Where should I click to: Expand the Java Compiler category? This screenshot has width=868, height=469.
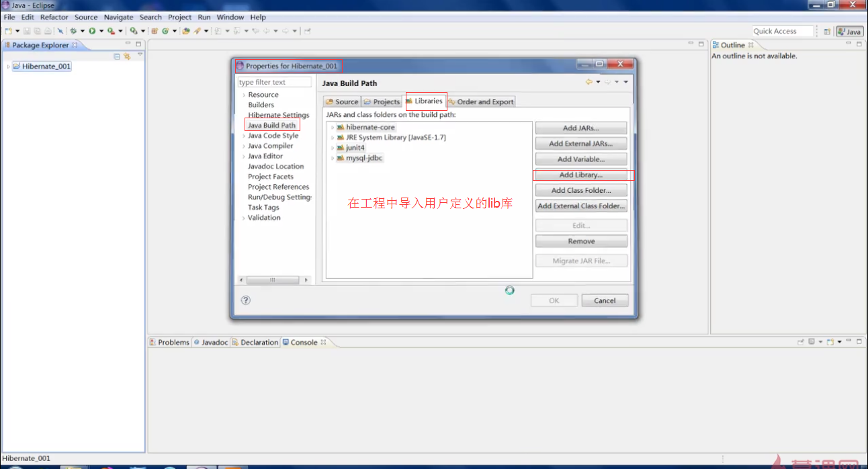pos(244,146)
